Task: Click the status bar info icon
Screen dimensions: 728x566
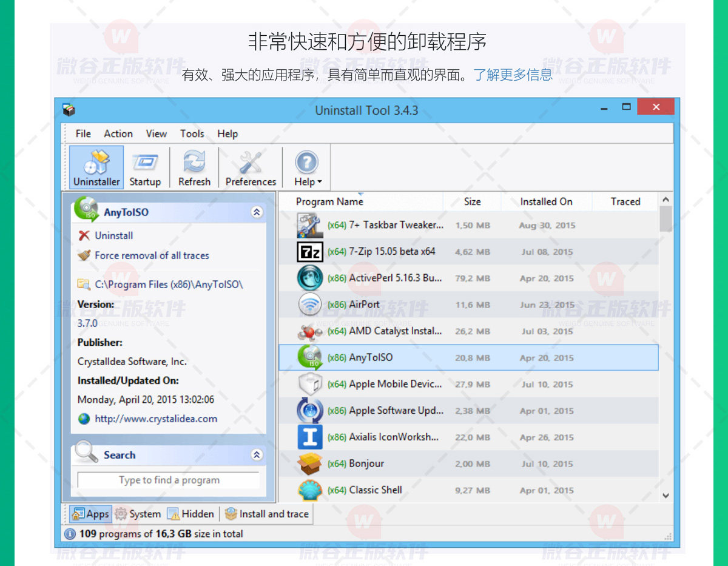Action: point(70,534)
